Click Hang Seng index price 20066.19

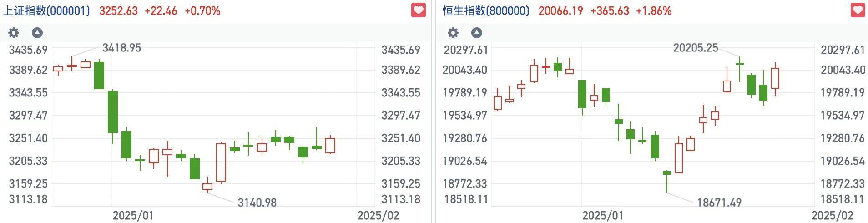560,11
